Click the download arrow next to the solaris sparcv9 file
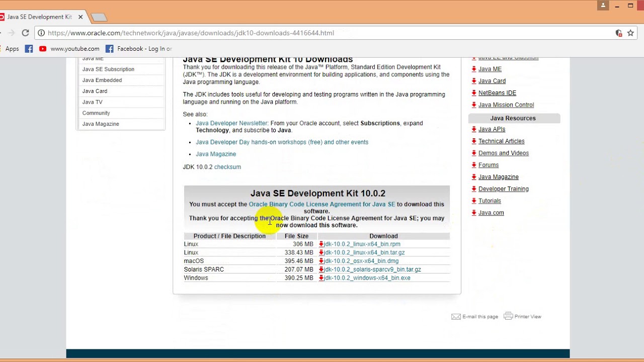The width and height of the screenshot is (644, 362). [321, 269]
